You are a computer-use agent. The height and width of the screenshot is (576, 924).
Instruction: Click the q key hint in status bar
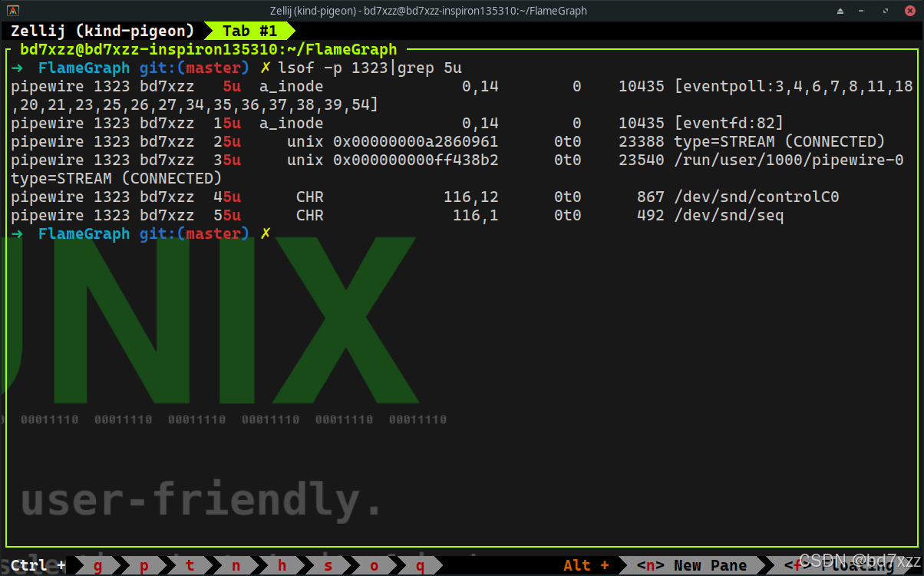[x=420, y=565]
